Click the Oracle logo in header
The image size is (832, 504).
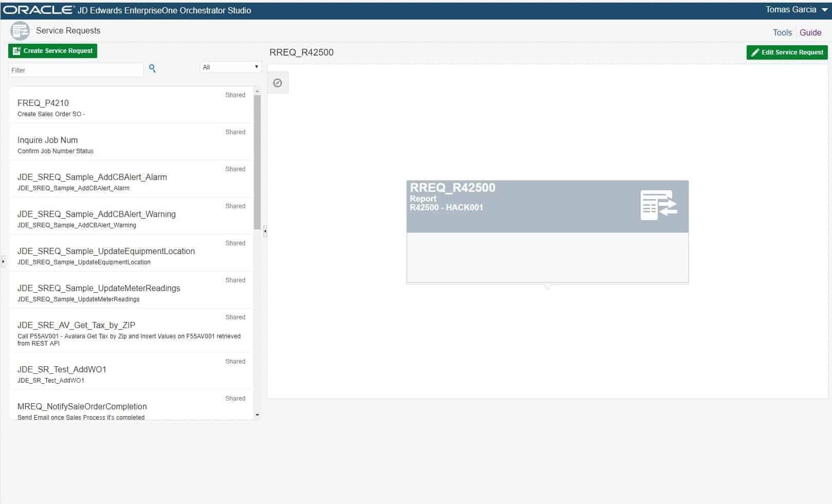point(39,10)
